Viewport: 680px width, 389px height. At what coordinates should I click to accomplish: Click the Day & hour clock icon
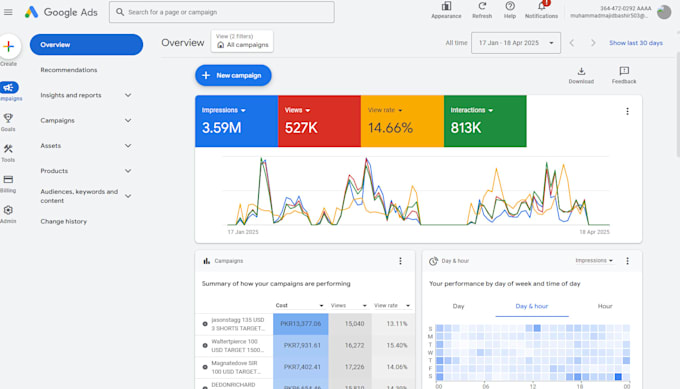[433, 261]
